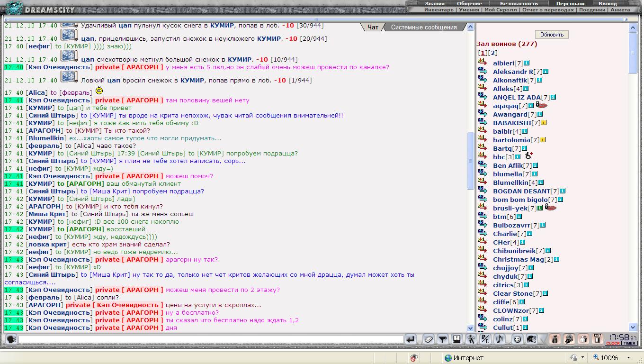This screenshot has width=644, height=364.
Task: Click the yellow info icon next to BABAKISHI
Action: click(x=544, y=123)
